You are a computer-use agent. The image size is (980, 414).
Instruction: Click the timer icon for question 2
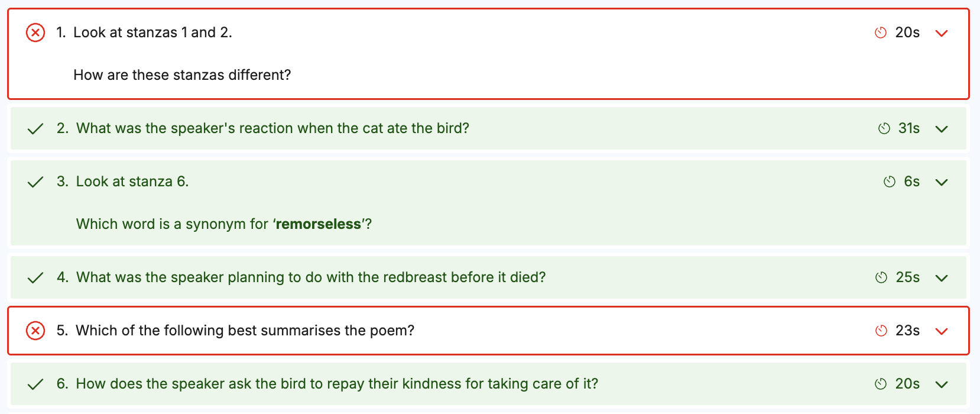[x=884, y=128]
